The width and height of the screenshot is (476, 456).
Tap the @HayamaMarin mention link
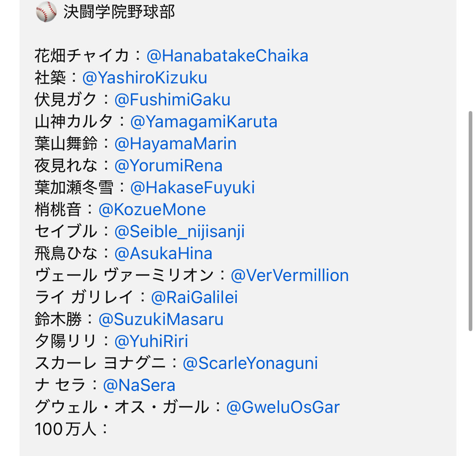tap(175, 144)
